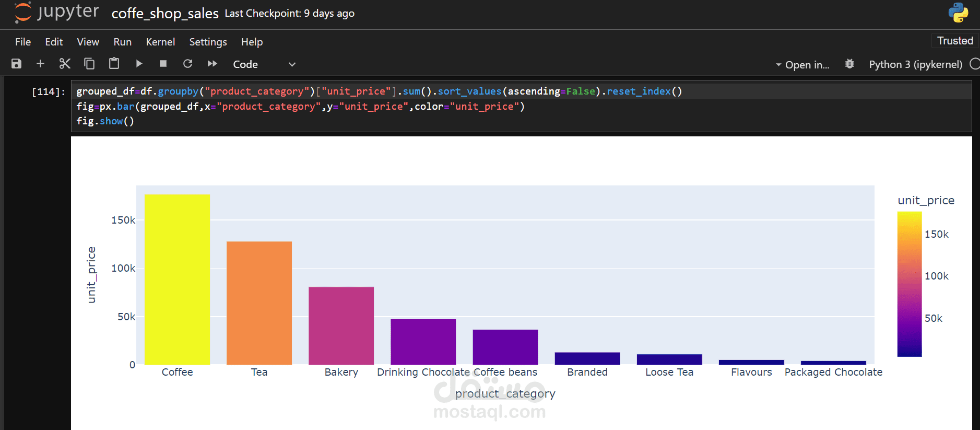Click the unit_price color scale bar
980x430 pixels.
[x=910, y=284]
